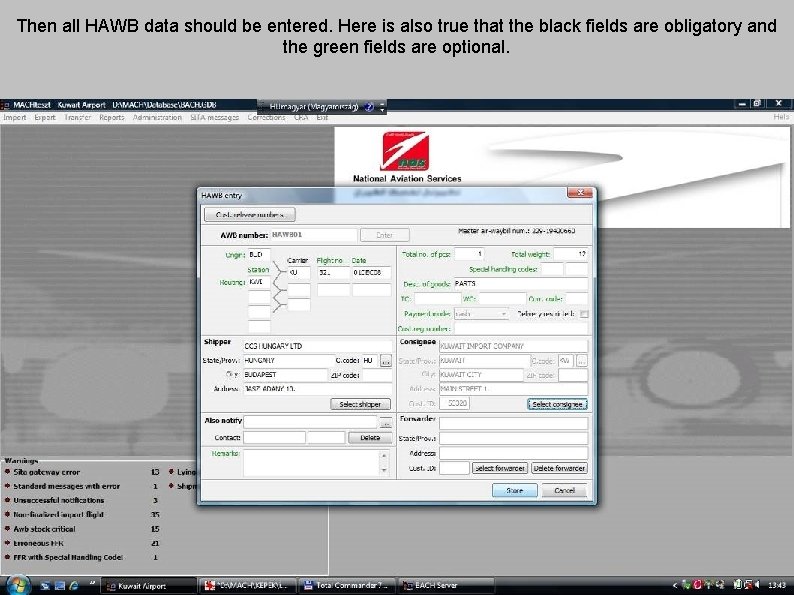Click the Select forwarder button
This screenshot has height=595, width=794.
[500, 468]
